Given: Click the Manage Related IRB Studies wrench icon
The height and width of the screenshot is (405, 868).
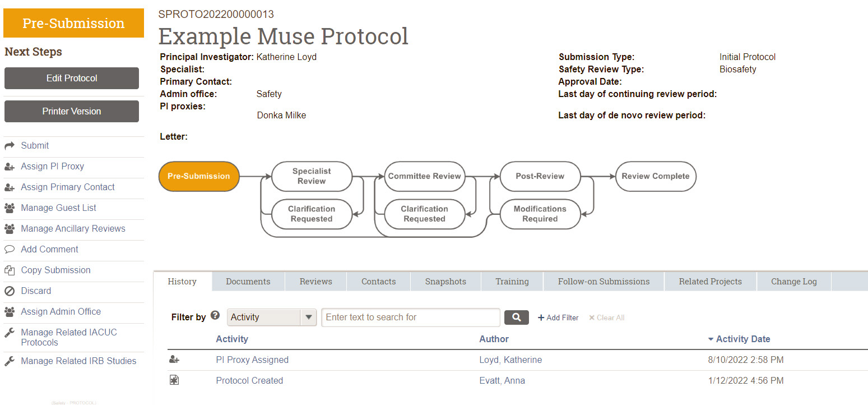Looking at the screenshot, I should 10,361.
